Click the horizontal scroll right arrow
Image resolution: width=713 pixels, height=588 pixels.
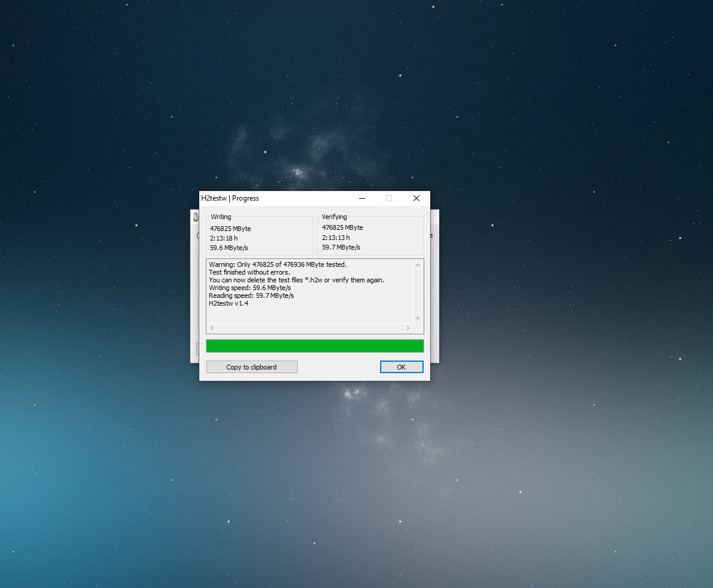(x=408, y=328)
